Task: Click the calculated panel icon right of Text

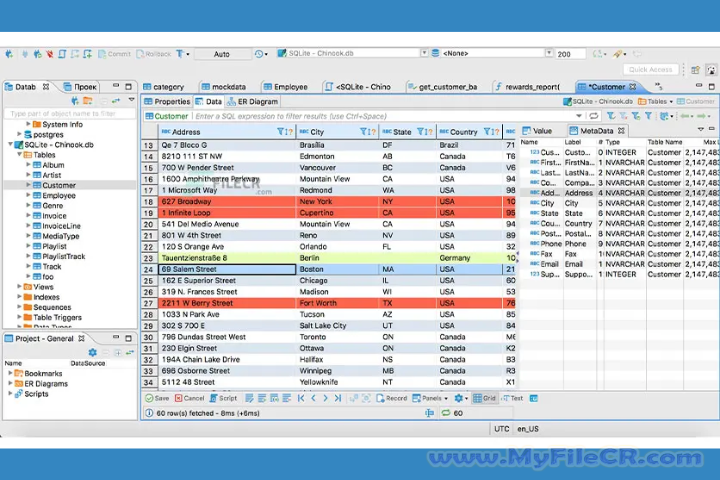Action: [534, 398]
